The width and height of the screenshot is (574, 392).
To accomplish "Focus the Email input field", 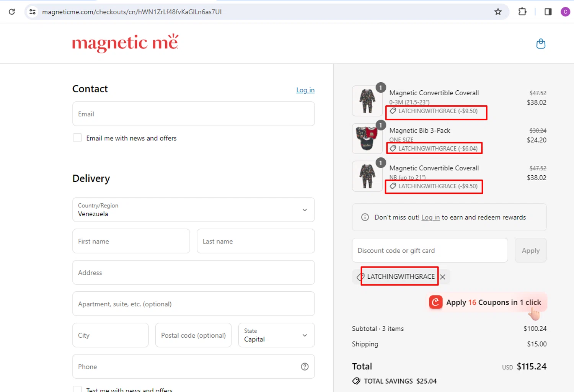I will coord(194,114).
